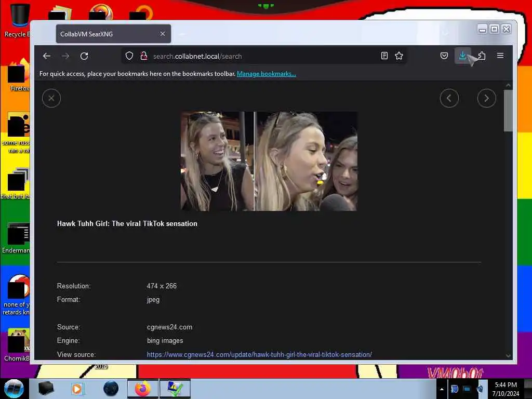
Task: Close the CollabVM SearXNG tab
Action: click(163, 34)
